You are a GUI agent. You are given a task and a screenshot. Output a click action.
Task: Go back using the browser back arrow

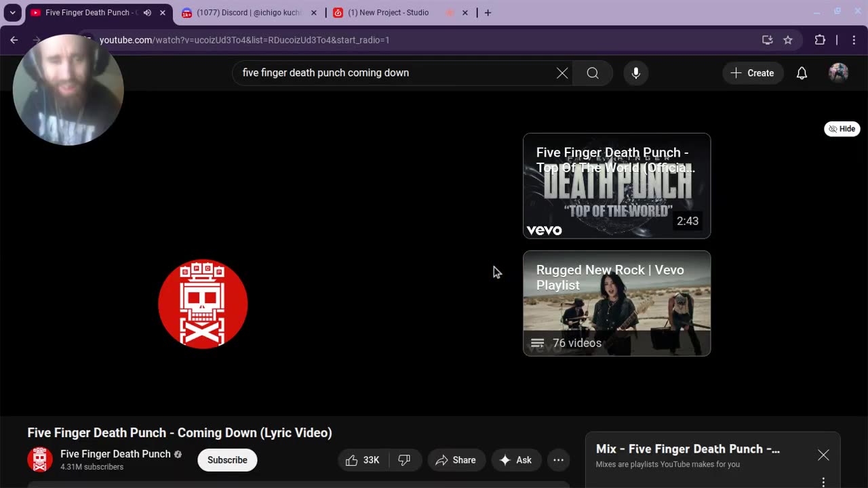point(14,40)
